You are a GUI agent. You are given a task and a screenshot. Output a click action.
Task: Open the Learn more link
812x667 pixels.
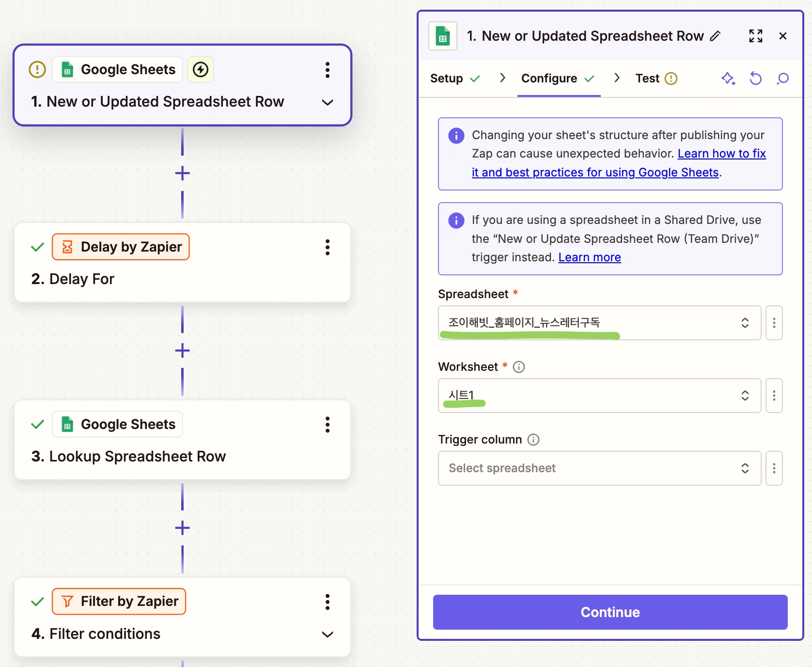pyautogui.click(x=589, y=257)
